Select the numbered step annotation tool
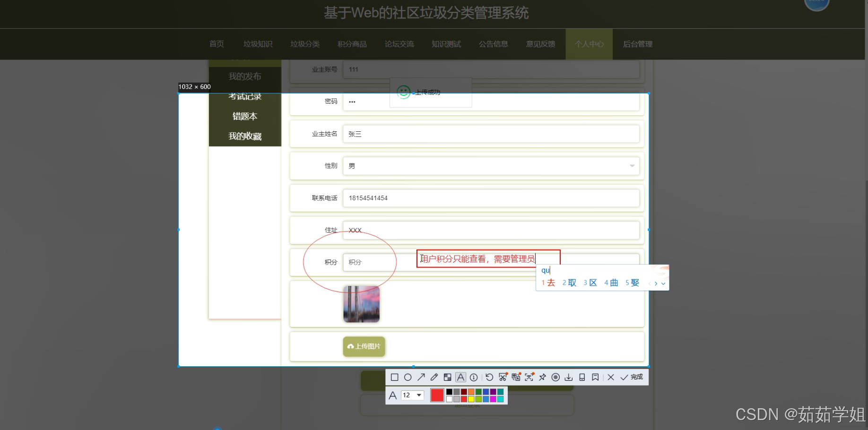Image resolution: width=868 pixels, height=430 pixels. tap(474, 377)
